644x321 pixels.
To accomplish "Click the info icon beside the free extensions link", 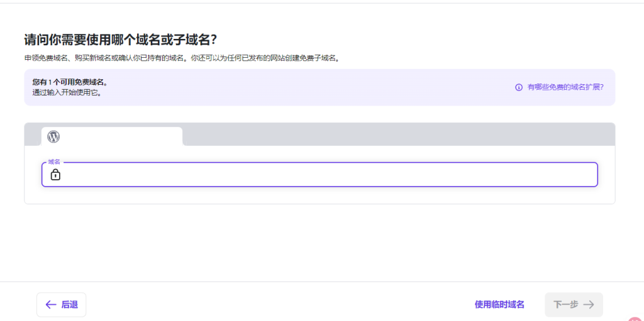I will point(519,87).
